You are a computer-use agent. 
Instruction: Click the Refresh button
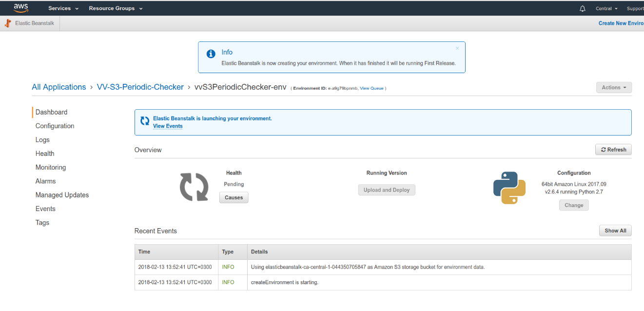[x=613, y=150]
